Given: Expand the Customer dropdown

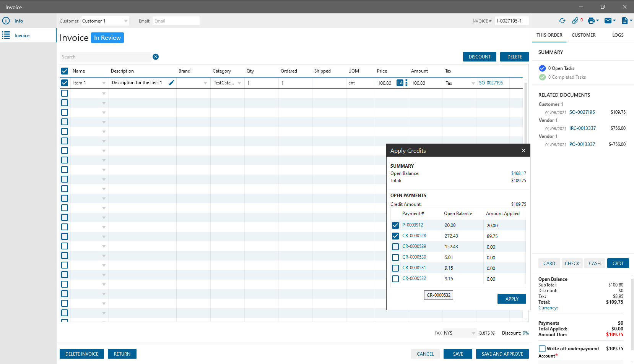Looking at the screenshot, I should click(x=126, y=21).
